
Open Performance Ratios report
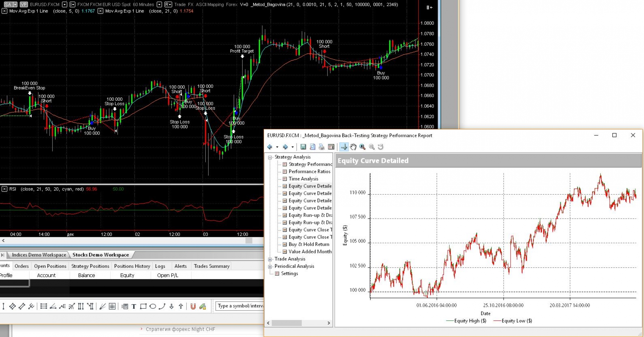[309, 172]
